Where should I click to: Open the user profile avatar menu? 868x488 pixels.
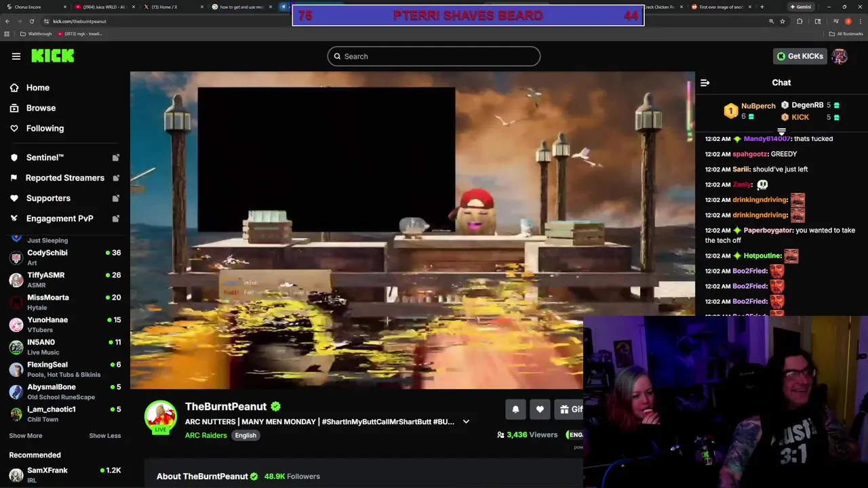840,56
